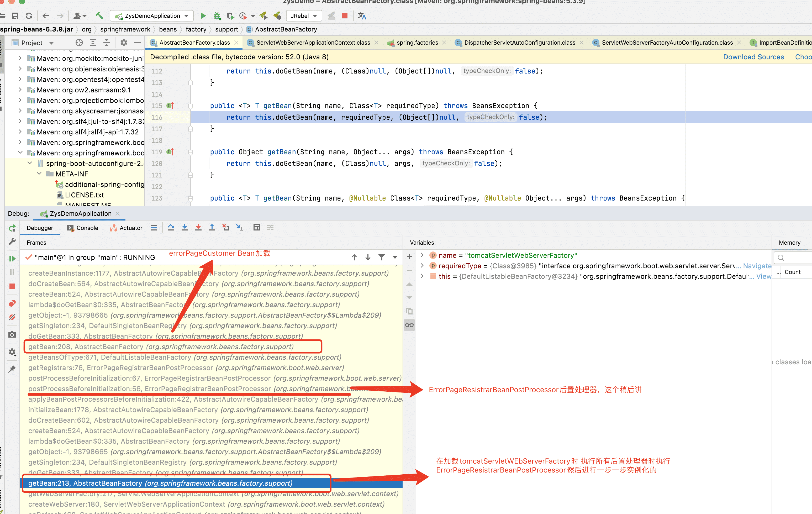Click the Save All toolbar icon
Screen dimensions: 812x514
click(15, 16)
